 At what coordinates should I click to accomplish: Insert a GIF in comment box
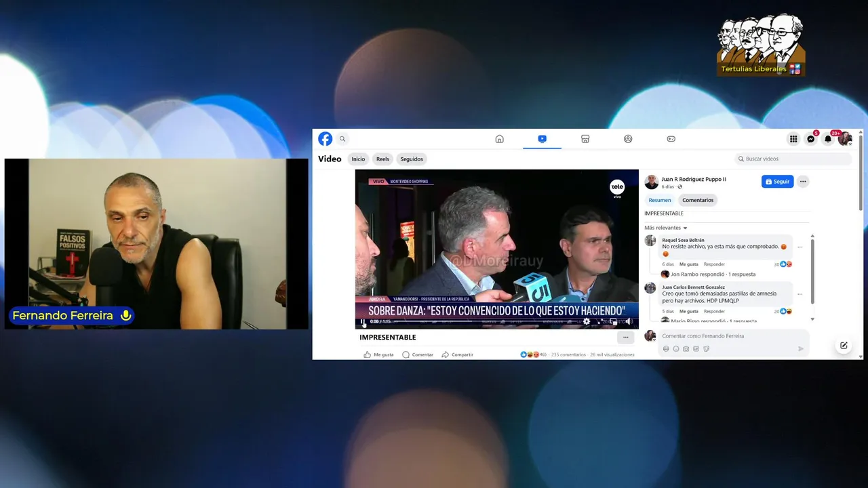click(696, 349)
